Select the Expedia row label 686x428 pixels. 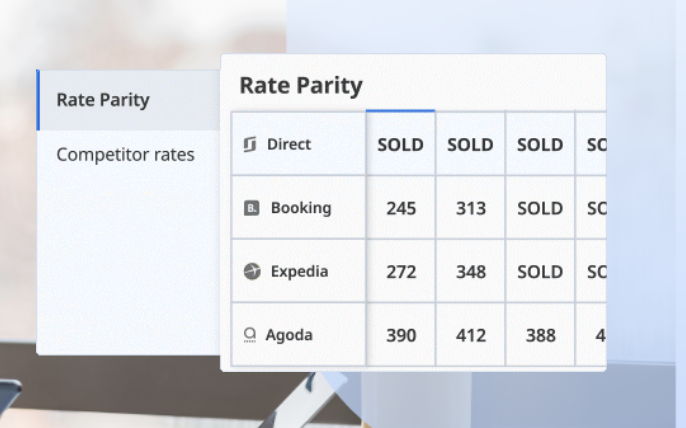tap(299, 272)
